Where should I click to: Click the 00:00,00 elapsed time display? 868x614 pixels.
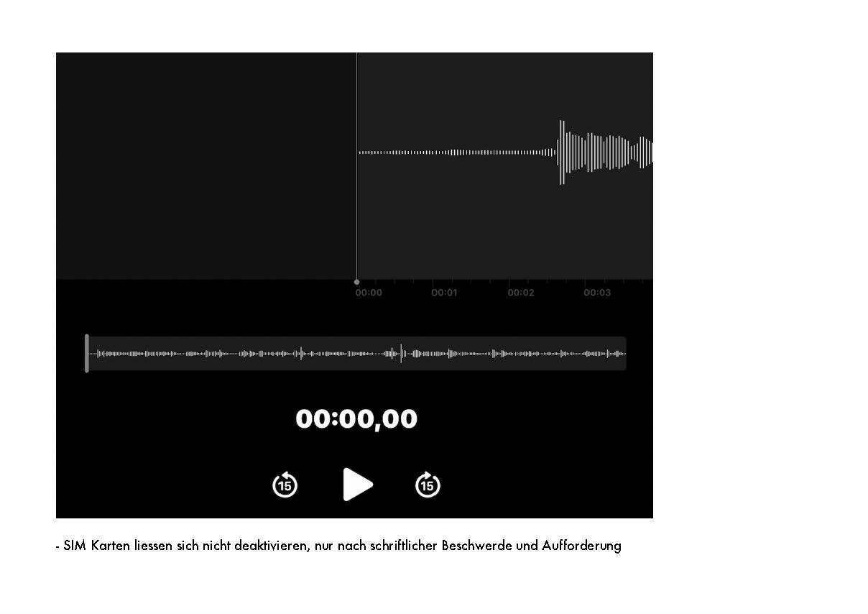tap(356, 418)
